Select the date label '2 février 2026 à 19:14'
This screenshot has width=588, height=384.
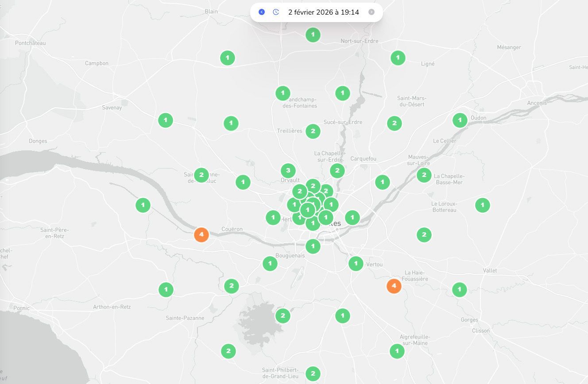click(x=324, y=12)
